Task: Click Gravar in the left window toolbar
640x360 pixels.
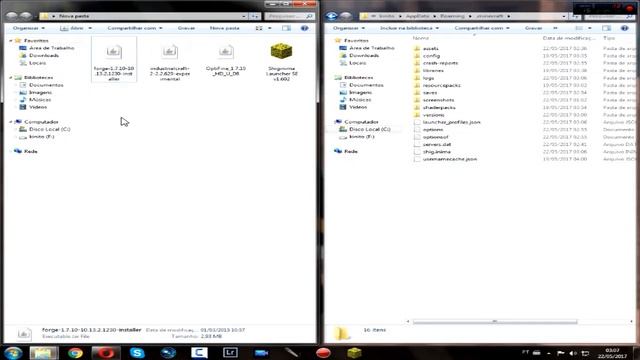Action: pyautogui.click(x=186, y=28)
